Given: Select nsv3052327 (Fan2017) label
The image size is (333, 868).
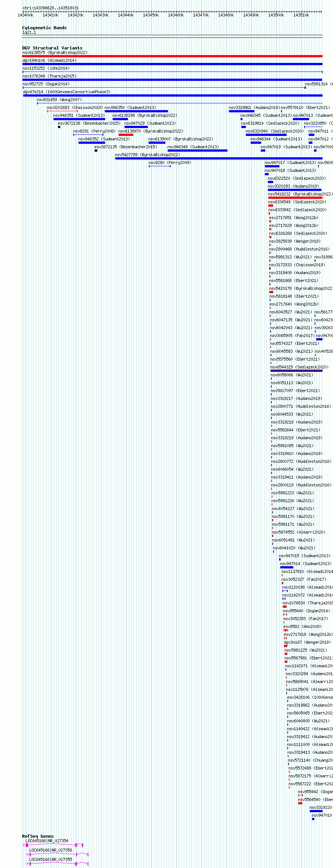Looking at the screenshot, I should pyautogui.click(x=304, y=579).
